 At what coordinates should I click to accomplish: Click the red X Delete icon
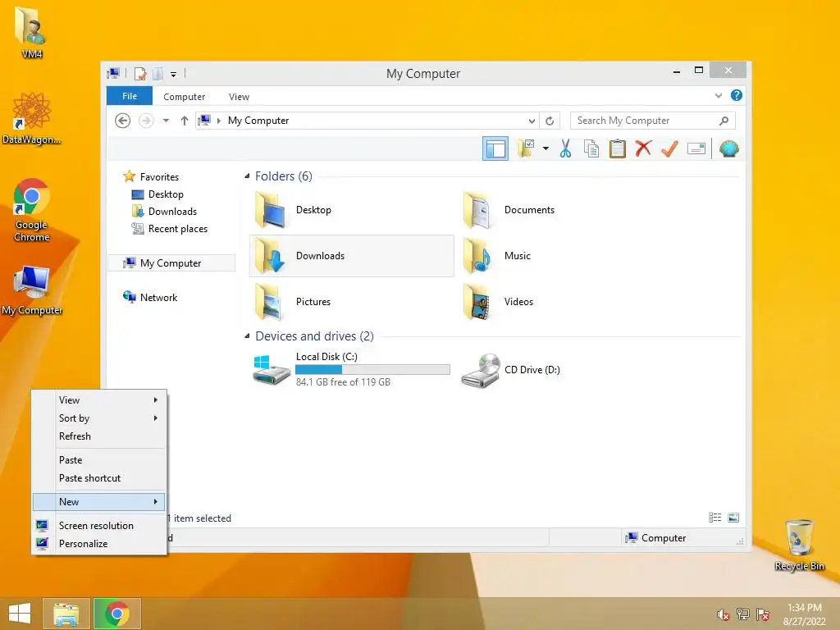pyautogui.click(x=643, y=148)
